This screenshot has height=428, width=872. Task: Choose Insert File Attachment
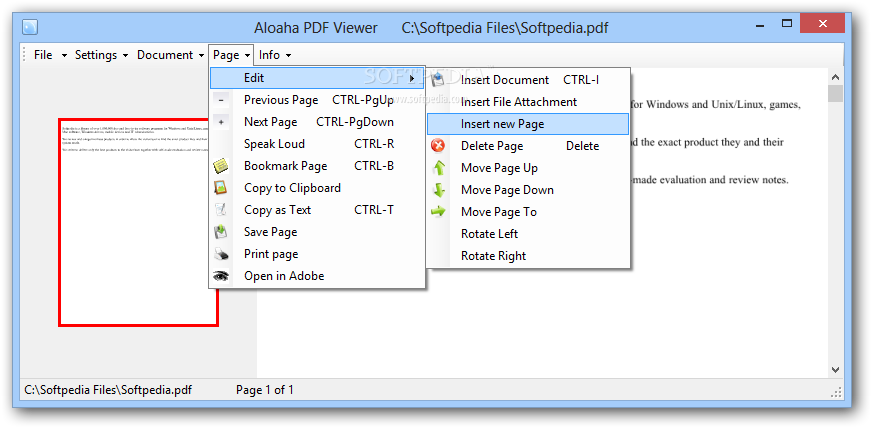click(528, 102)
